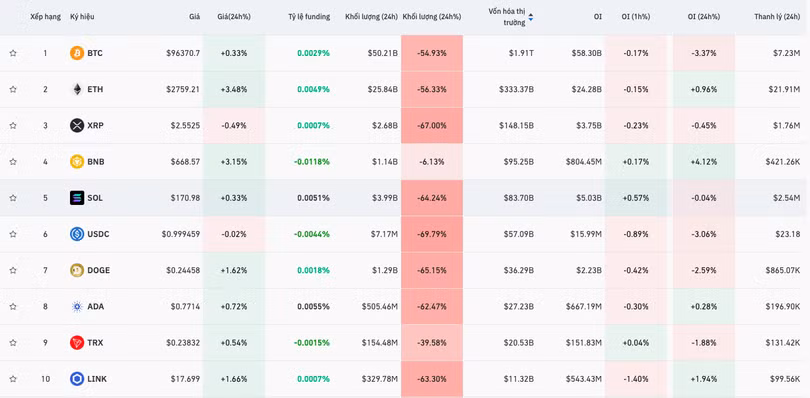810x398 pixels.
Task: Click ADA market cap $27.23B
Action: pos(519,307)
